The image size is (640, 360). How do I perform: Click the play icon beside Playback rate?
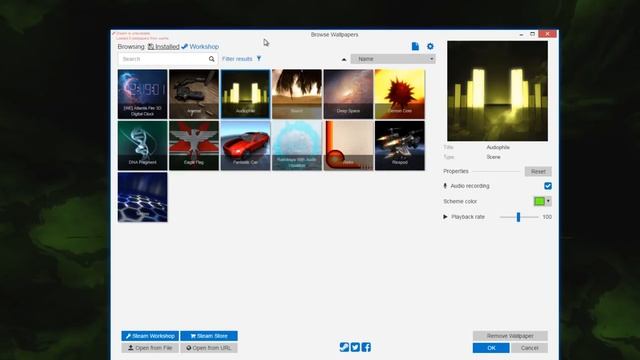tap(445, 217)
